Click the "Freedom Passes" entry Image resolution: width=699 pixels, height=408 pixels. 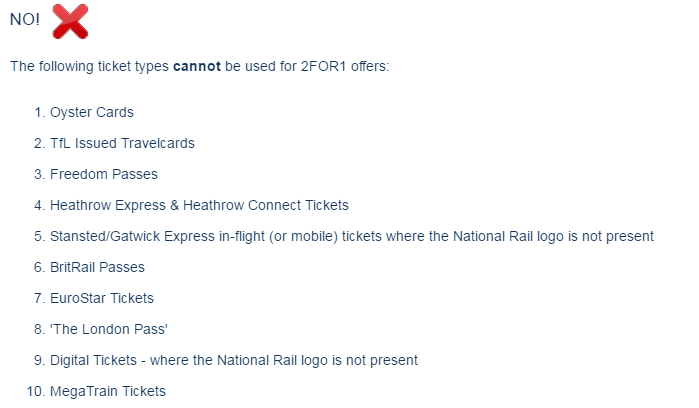pos(104,174)
